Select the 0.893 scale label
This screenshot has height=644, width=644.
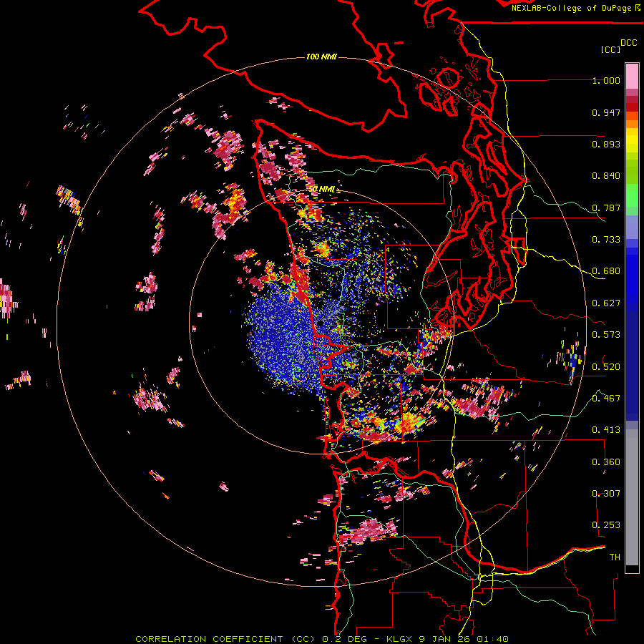606,144
